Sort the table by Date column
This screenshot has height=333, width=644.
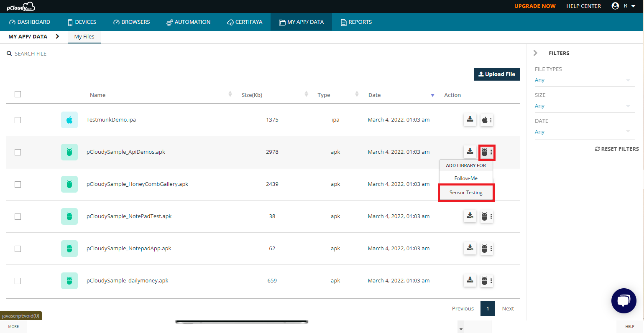click(x=432, y=95)
